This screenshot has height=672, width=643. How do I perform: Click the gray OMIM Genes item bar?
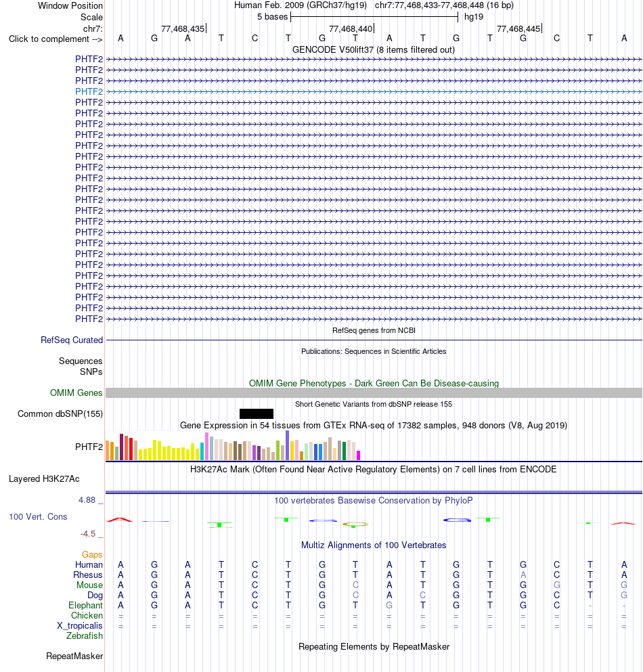374,393
